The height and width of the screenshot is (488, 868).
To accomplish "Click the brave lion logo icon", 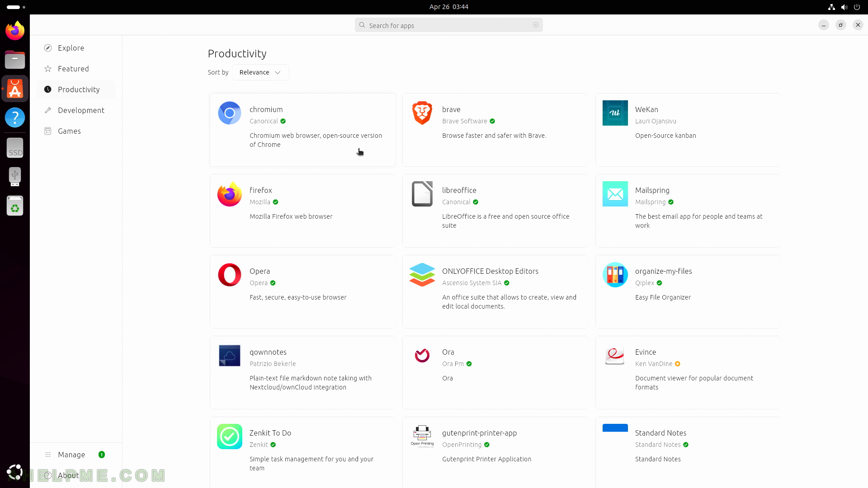I will pyautogui.click(x=422, y=113).
